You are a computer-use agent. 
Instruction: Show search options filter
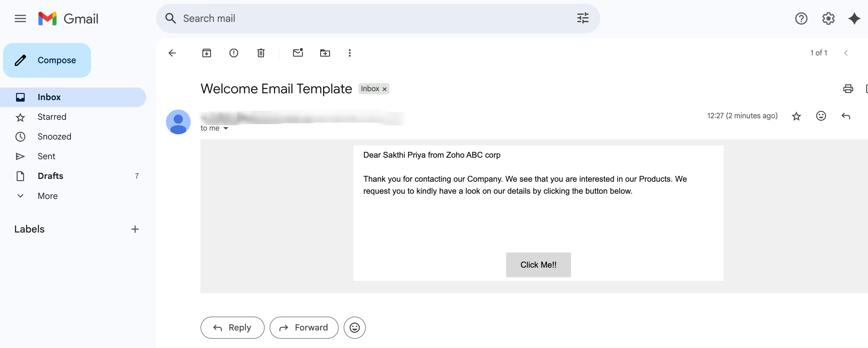pos(583,18)
